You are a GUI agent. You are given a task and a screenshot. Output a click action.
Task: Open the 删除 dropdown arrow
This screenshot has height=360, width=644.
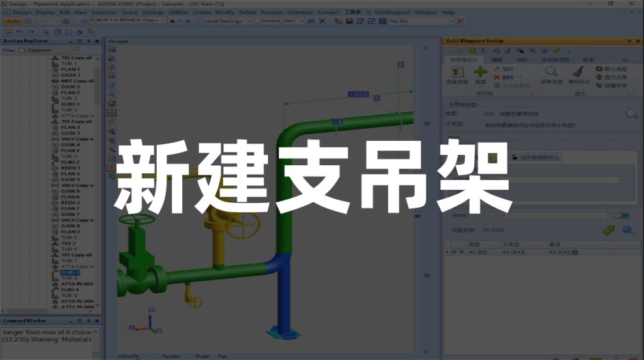click(x=520, y=77)
